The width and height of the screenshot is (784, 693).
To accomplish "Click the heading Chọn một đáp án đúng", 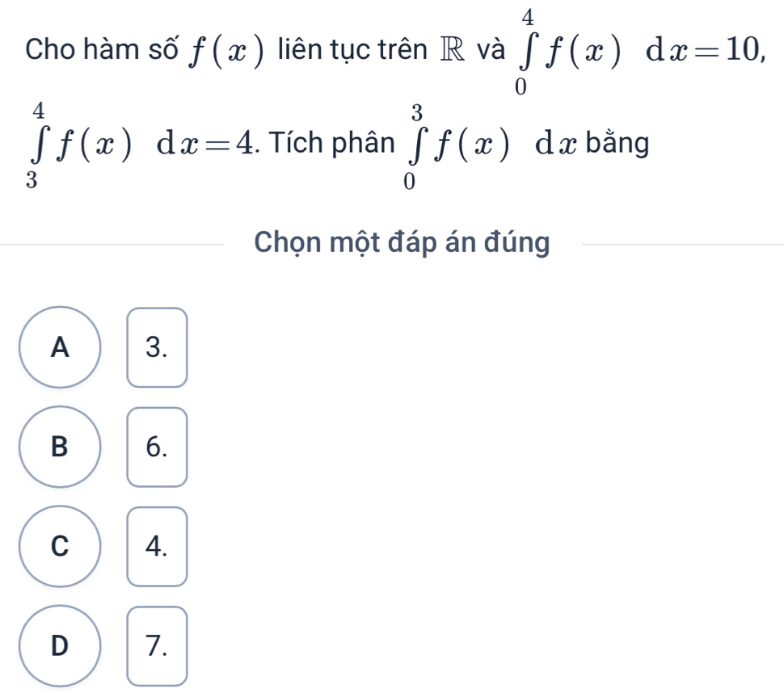I will 402,243.
